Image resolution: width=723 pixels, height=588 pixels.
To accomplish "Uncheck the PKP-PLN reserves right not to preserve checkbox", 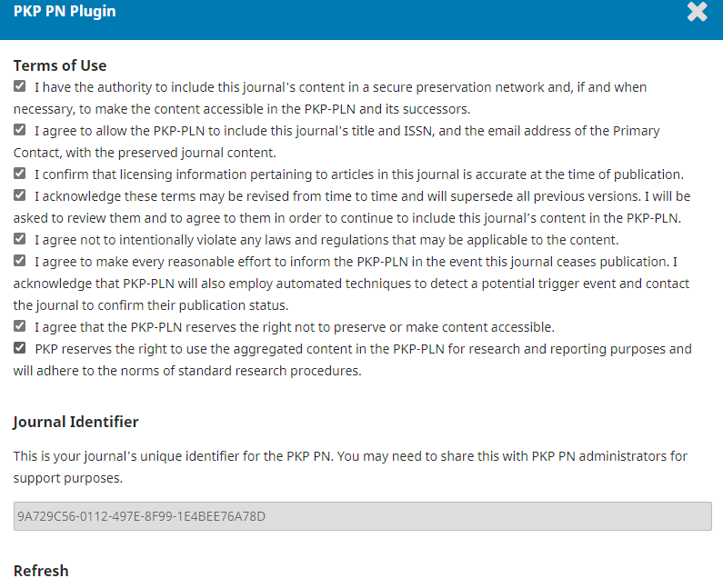I will (x=19, y=326).
